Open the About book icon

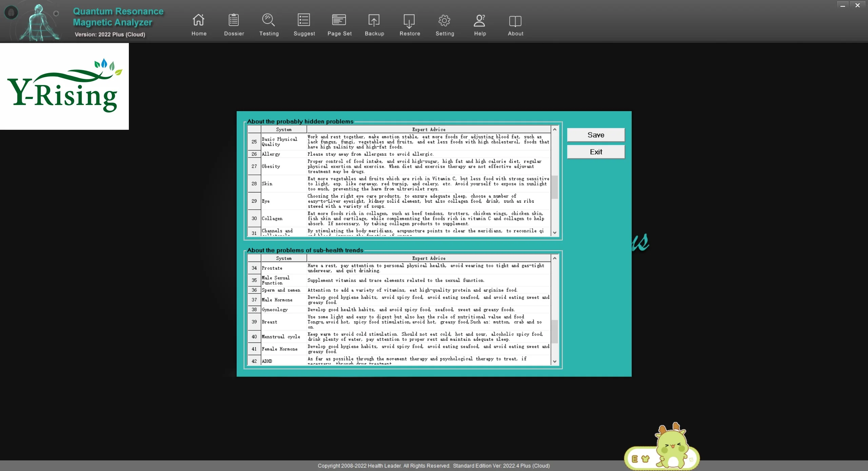tap(515, 21)
